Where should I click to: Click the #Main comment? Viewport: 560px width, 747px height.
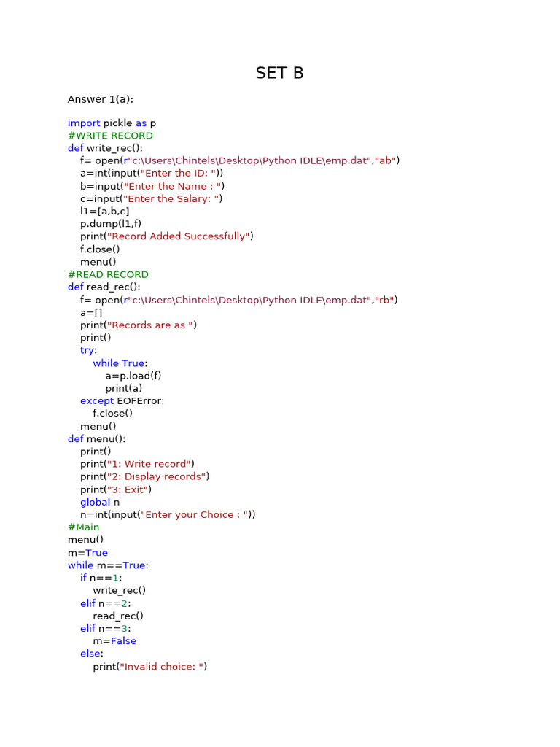pos(84,527)
